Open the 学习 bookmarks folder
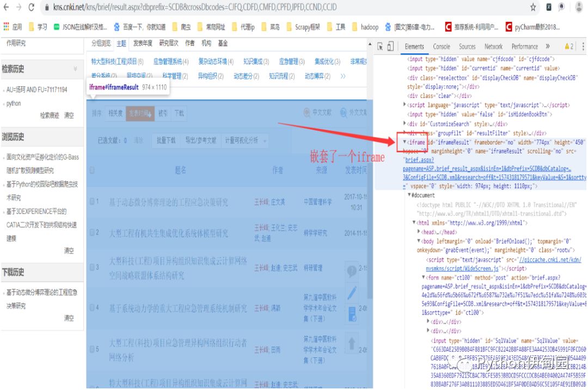 pos(38,27)
